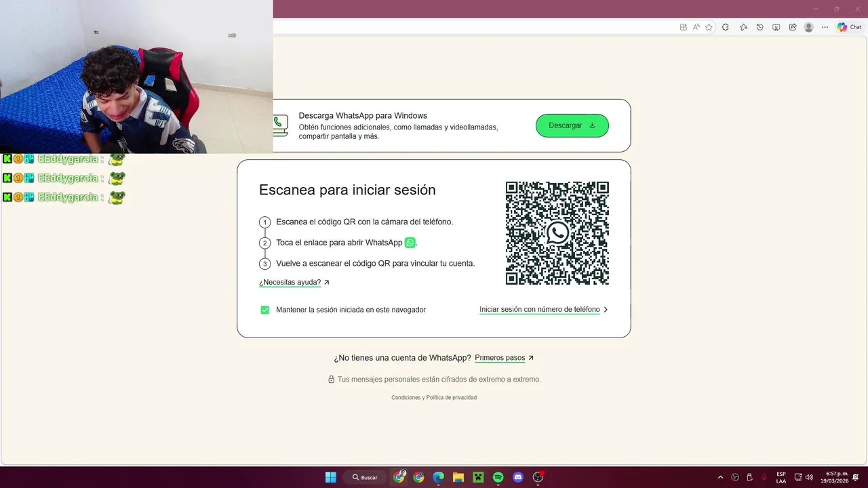This screenshot has width=868, height=488.
Task: Click the Share icon in browser toolbar
Action: click(792, 27)
